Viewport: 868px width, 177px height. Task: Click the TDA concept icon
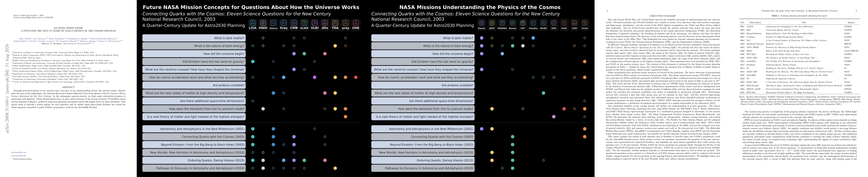[335, 23]
